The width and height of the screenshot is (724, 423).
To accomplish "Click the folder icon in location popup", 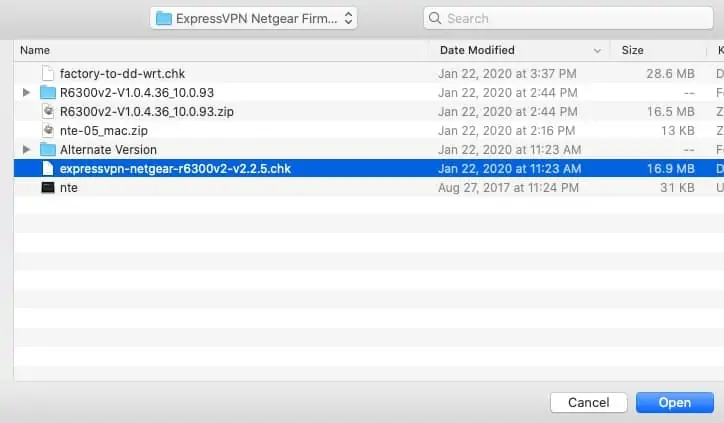I will coord(163,18).
